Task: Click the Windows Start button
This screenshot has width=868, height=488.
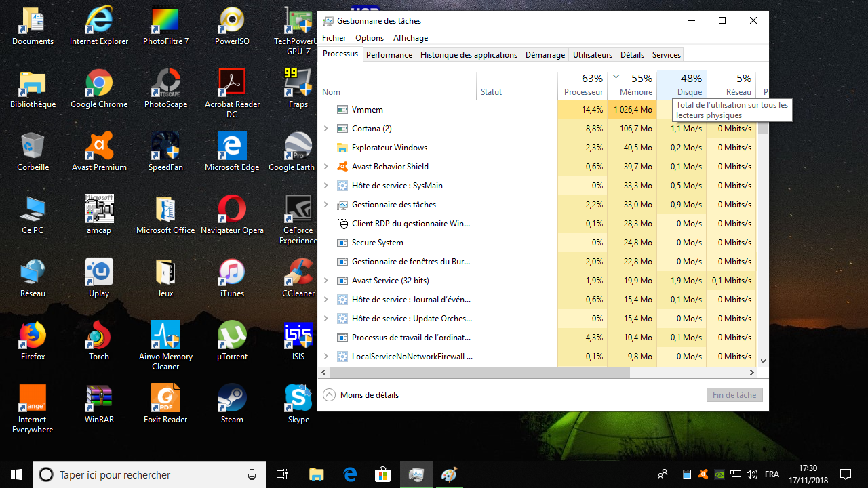Action: pyautogui.click(x=16, y=474)
